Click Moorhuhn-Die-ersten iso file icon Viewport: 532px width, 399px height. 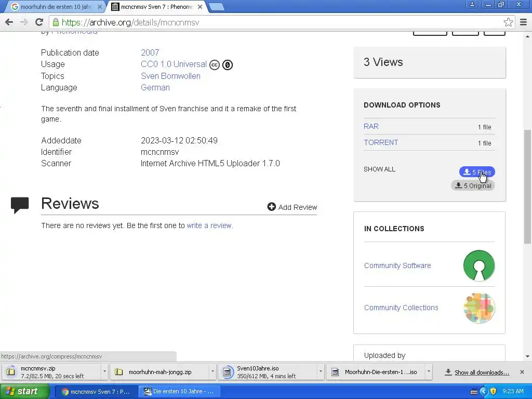pyautogui.click(x=335, y=372)
